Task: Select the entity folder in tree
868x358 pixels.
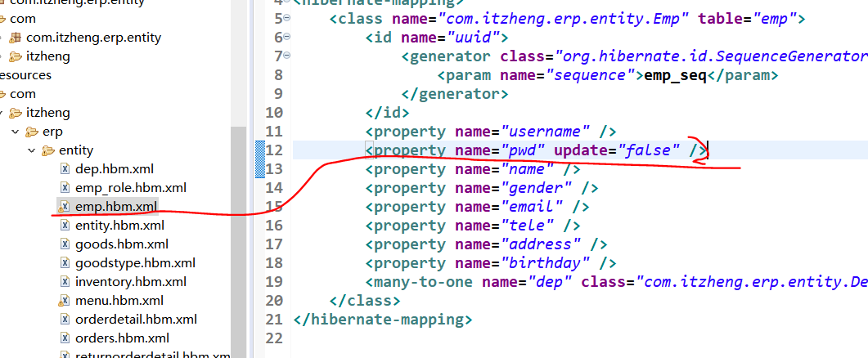Action: [76, 150]
